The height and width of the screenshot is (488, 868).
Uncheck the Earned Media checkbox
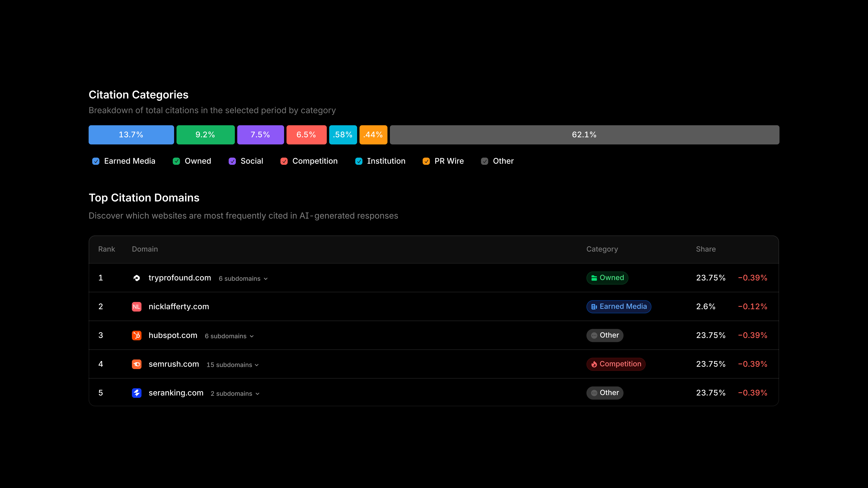click(x=96, y=161)
